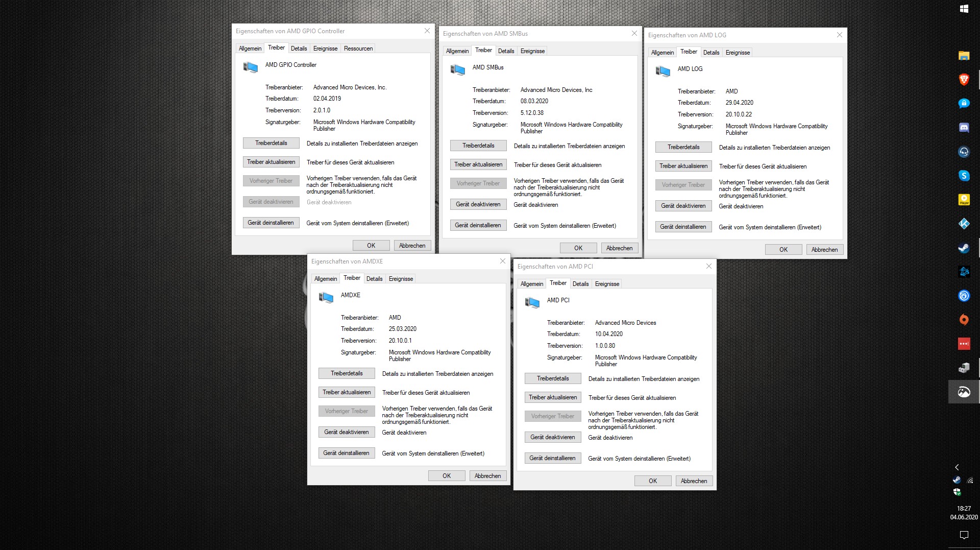Click Treiberdetails in AMD PCI window
Screen dimensions: 980x550
coord(553,378)
